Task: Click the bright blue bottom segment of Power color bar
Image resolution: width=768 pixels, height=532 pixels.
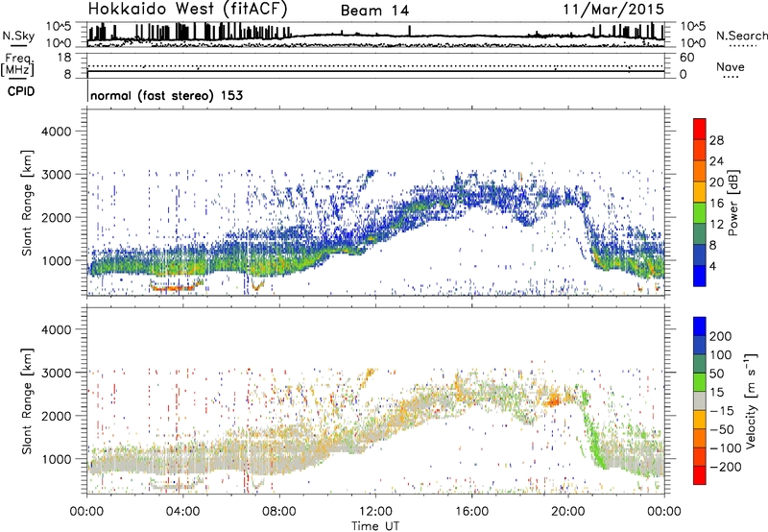Action: point(700,276)
